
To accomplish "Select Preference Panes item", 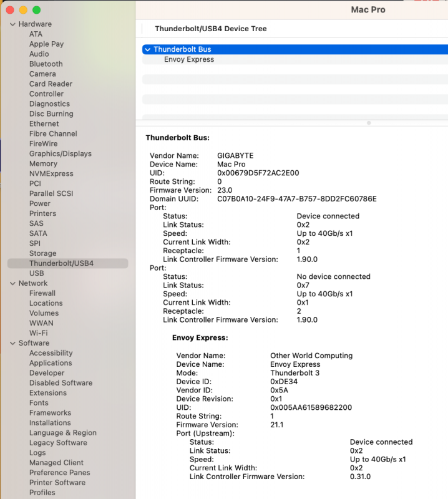I will 59,473.
